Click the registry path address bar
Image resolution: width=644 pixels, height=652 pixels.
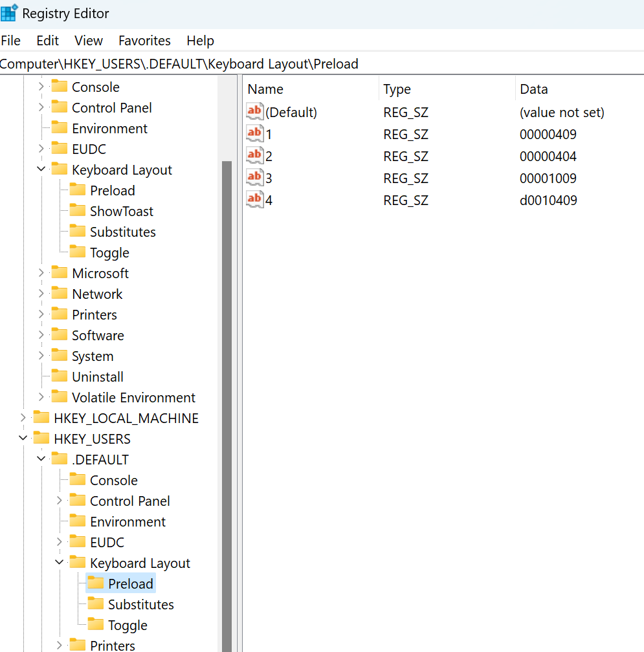coord(322,64)
